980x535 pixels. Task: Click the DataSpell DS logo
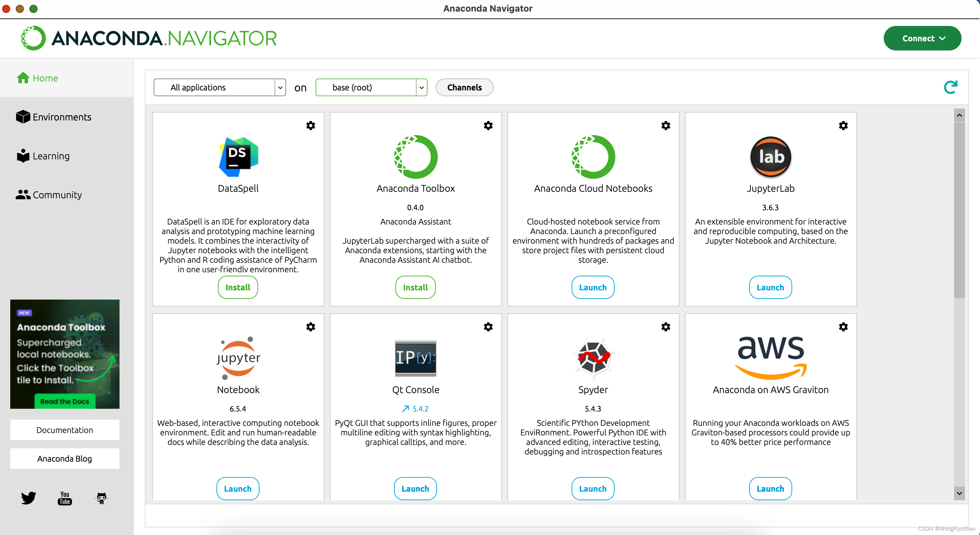238,157
